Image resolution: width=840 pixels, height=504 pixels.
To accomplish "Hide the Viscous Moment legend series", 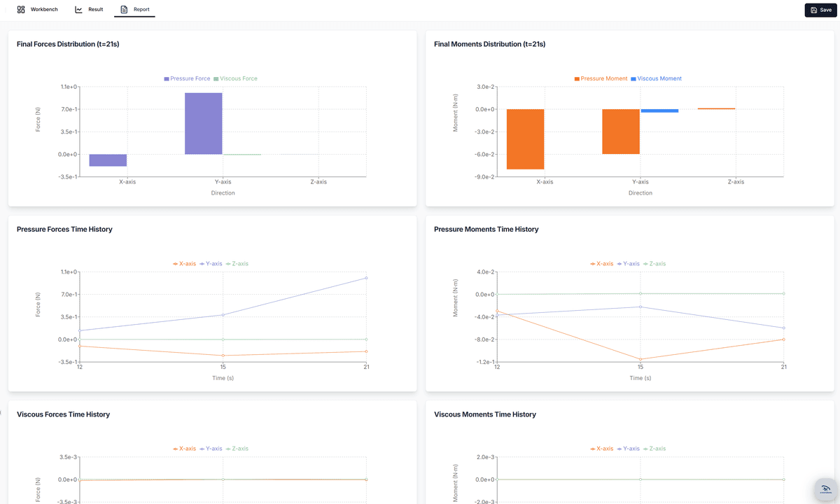I will [x=656, y=78].
